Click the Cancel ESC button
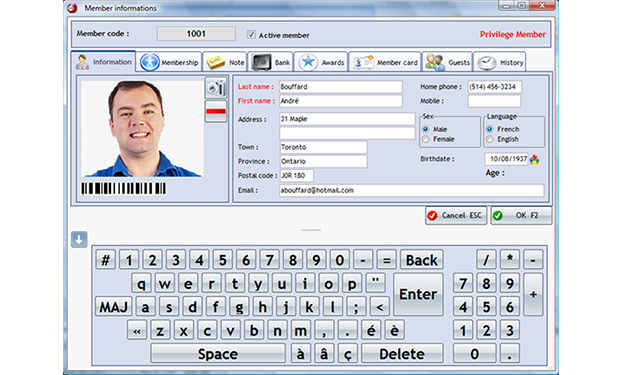Image resolution: width=622 pixels, height=375 pixels. [x=456, y=215]
